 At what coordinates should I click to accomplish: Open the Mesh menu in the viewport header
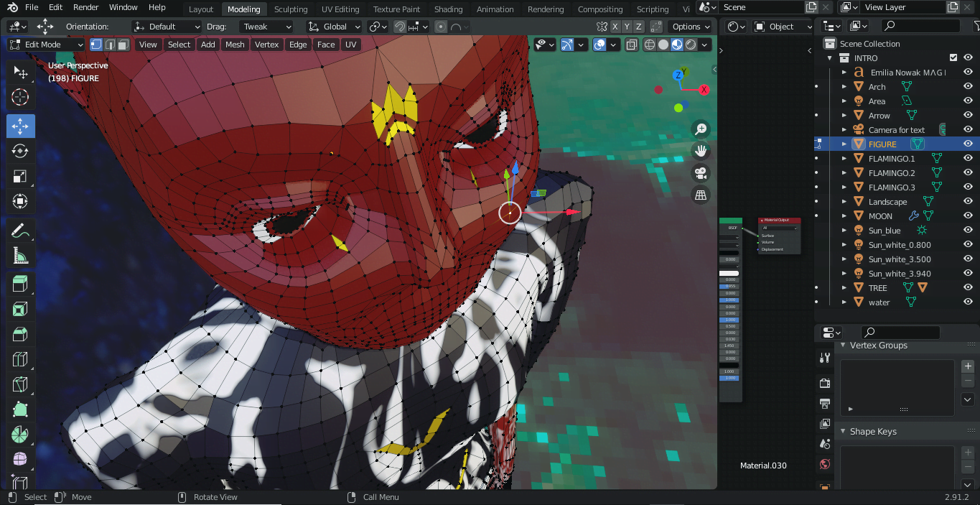[x=235, y=45]
